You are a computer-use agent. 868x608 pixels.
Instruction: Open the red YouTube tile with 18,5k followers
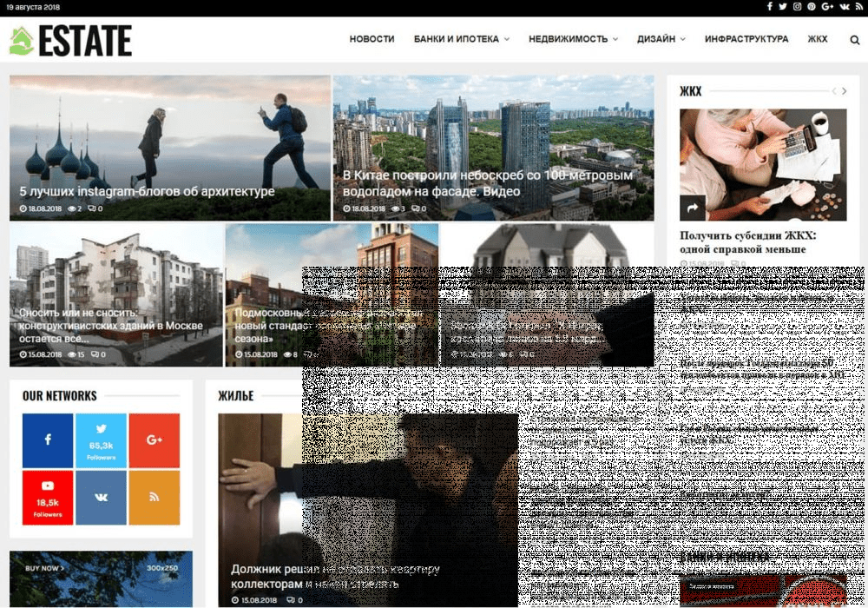point(47,497)
